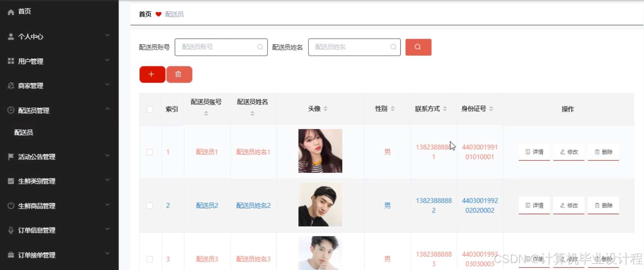Click the magnifier icon in 配送员姓名 field
The width and height of the screenshot is (644, 270).
coord(393,47)
